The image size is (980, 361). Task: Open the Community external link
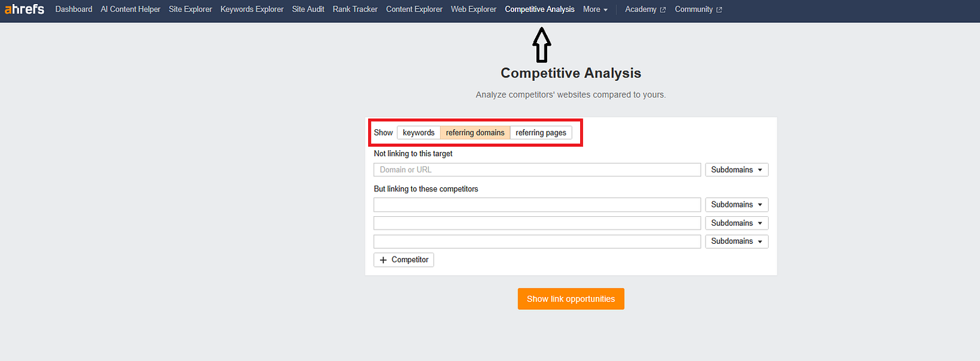pos(699,9)
